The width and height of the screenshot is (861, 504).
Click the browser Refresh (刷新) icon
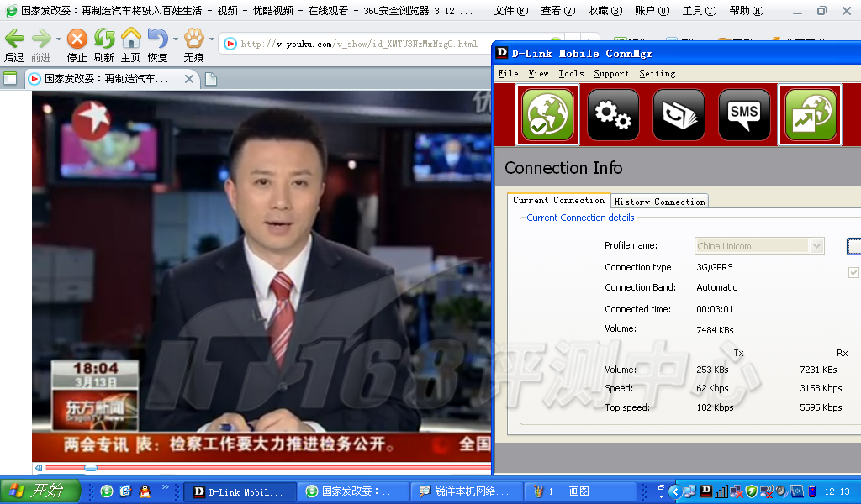103,39
